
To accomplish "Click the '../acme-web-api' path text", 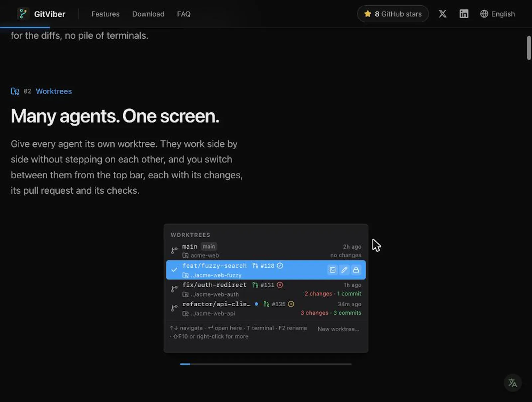I will coord(212,314).
